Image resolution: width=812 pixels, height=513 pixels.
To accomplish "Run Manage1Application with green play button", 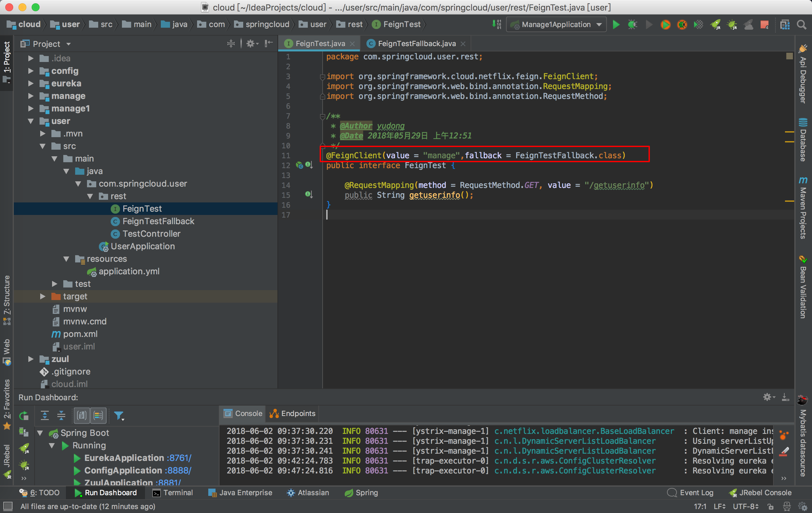I will [616, 25].
